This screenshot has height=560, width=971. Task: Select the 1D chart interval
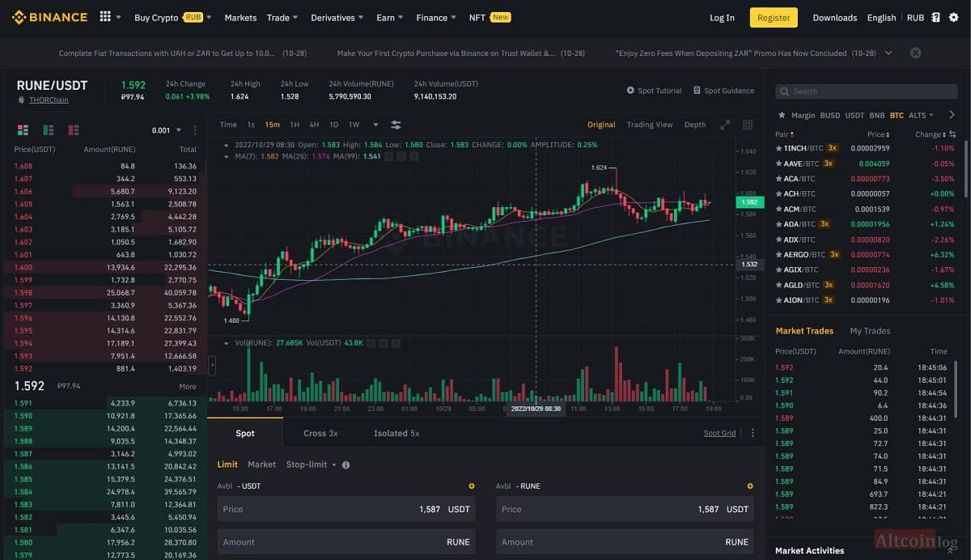(333, 125)
